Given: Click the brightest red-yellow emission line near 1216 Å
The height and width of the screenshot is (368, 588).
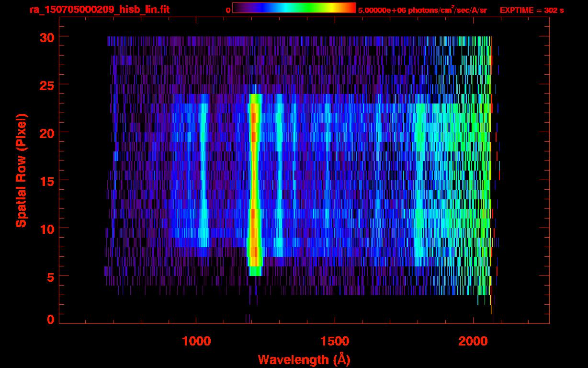Looking at the screenshot, I should (x=254, y=182).
